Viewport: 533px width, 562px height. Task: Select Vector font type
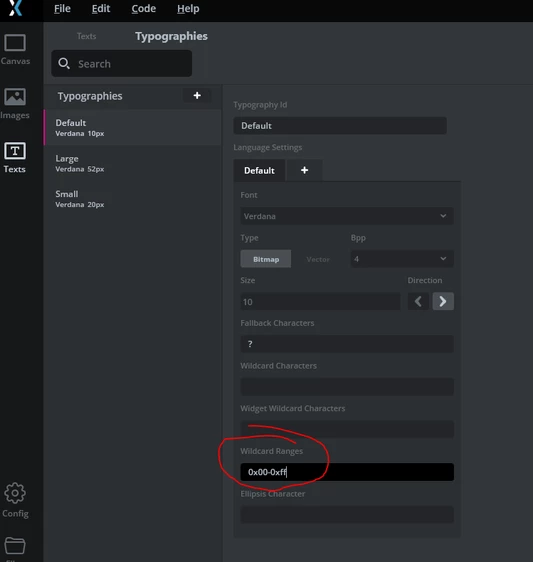point(318,259)
